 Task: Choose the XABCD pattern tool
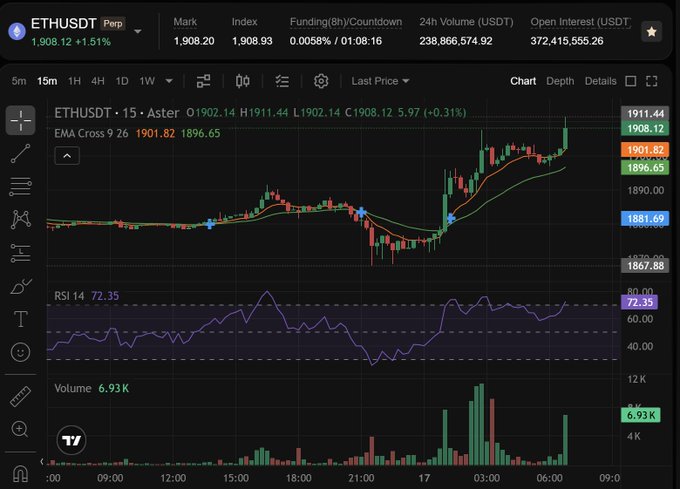click(20, 220)
